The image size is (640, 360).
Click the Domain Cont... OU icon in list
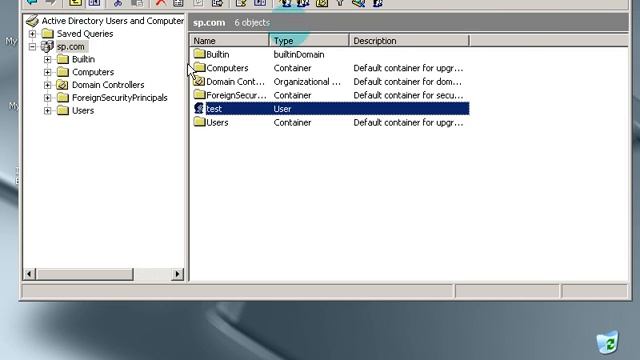pos(199,81)
